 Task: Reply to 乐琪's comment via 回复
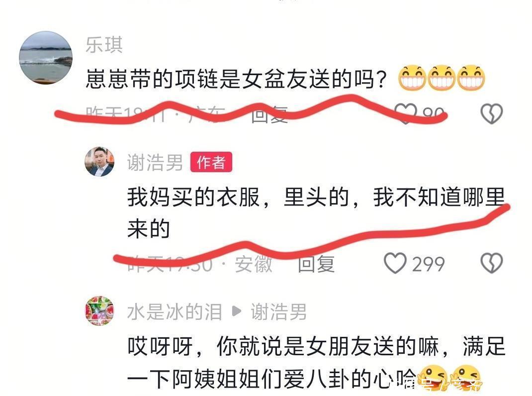[x=270, y=113]
